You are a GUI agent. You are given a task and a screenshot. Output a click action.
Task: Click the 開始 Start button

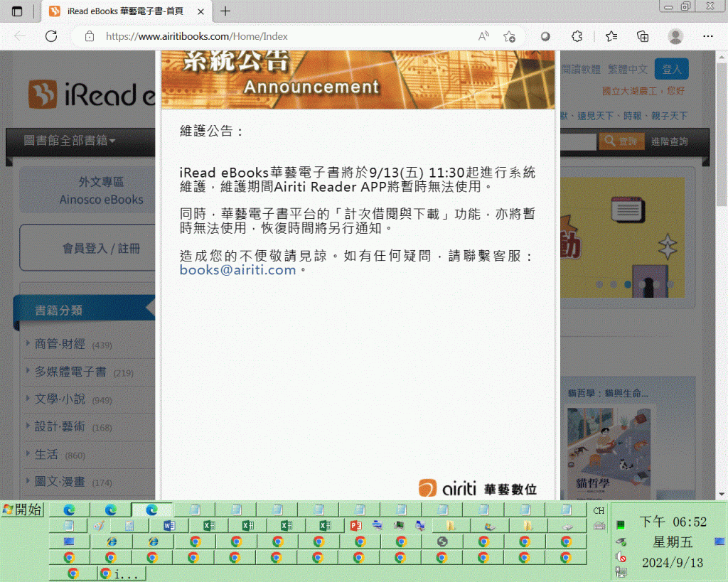(22, 509)
